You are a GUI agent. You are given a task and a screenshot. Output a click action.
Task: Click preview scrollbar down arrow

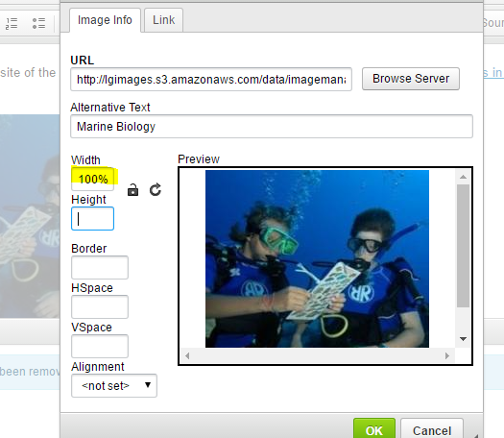coord(463,339)
